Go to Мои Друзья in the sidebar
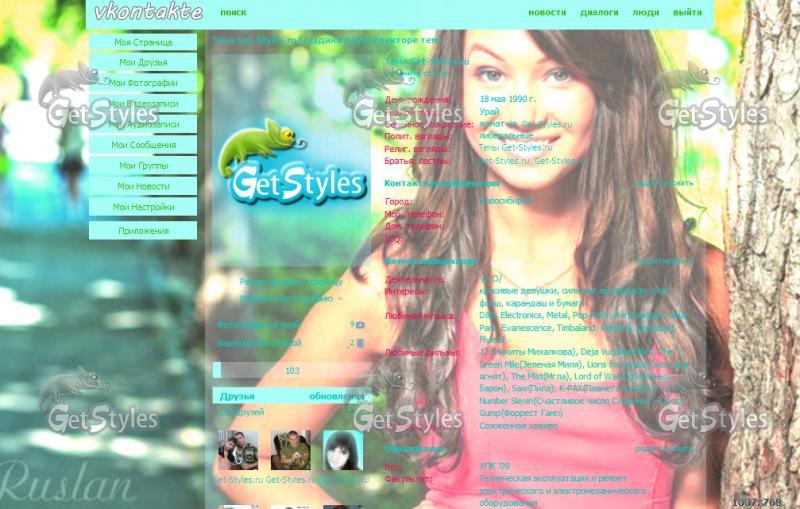This screenshot has width=800, height=509. click(143, 63)
